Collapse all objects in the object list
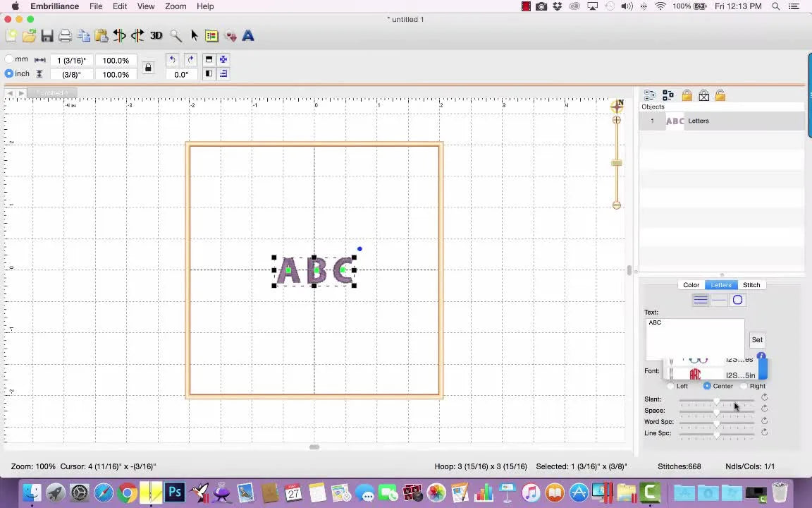This screenshot has height=508, width=812. coord(668,95)
